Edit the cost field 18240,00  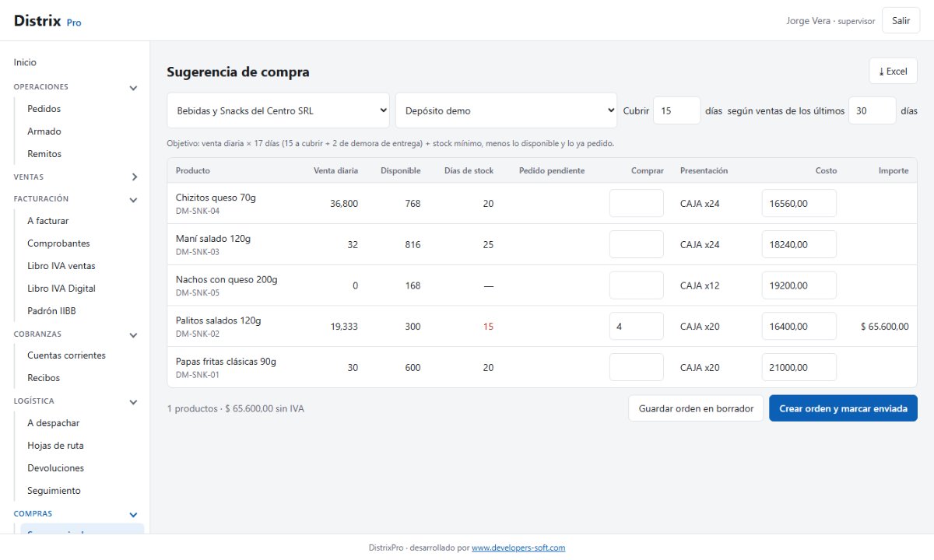799,245
